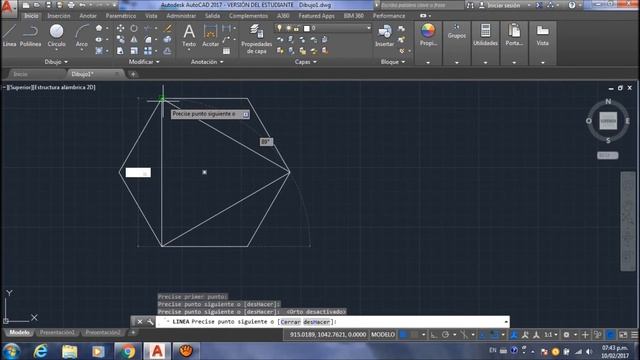
Task: Open the Inserción ribbon tab
Action: click(x=59, y=16)
